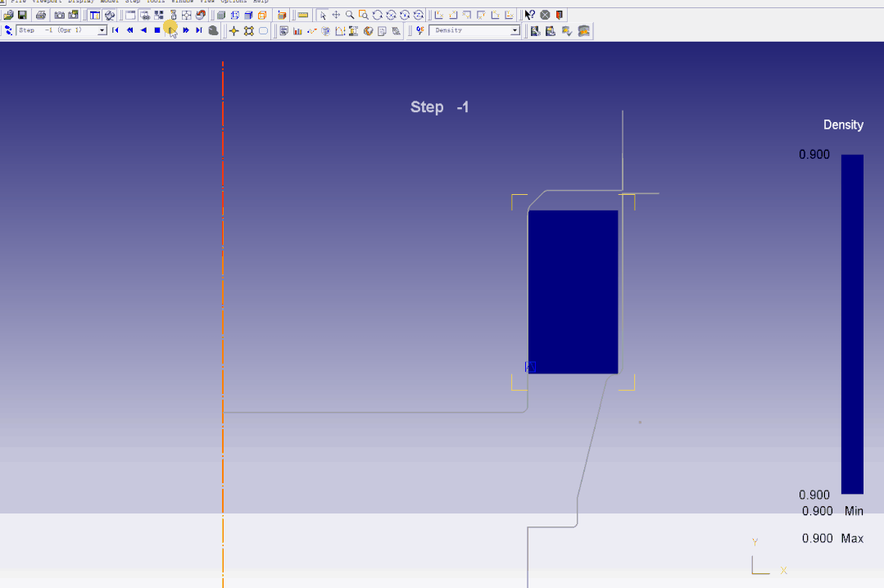The height and width of the screenshot is (588, 884).
Task: Click the red refresh arrow icon
Action: (200, 16)
